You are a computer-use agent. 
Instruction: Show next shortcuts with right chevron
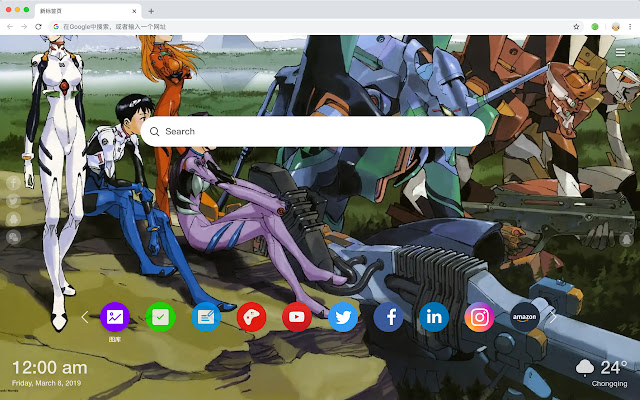pos(553,317)
